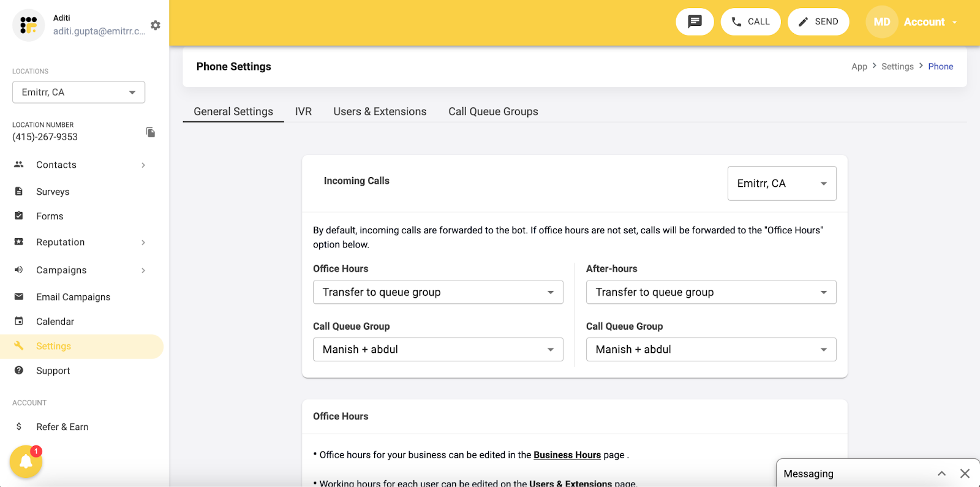Open the Emitrr, CA locations dropdown in the sidebar
This screenshot has width=980, height=487.
(79, 92)
